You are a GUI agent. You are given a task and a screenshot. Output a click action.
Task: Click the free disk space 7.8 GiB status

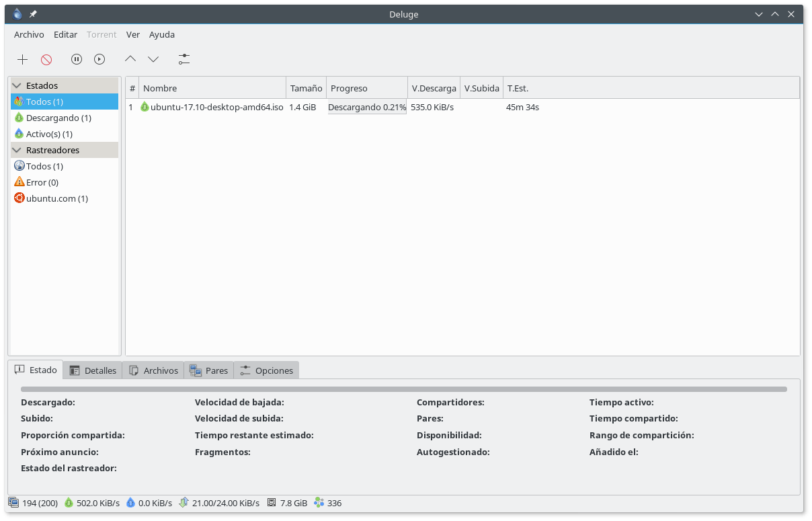pyautogui.click(x=287, y=503)
